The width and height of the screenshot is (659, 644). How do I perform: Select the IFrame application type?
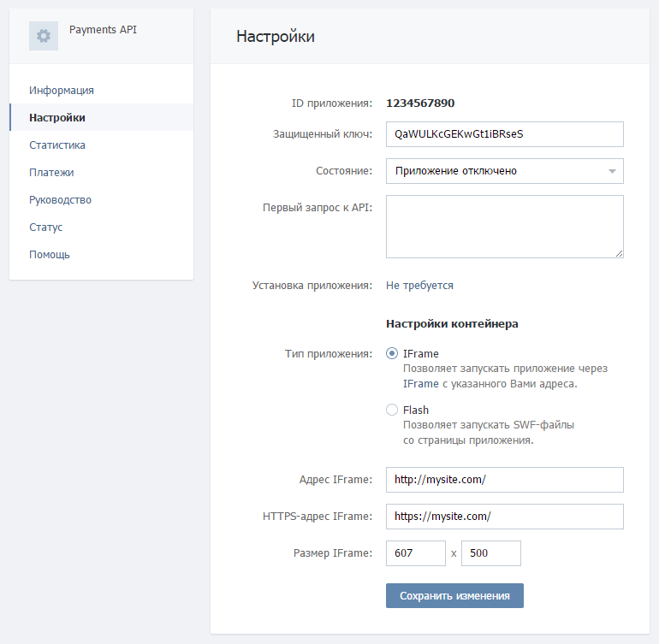coord(392,353)
